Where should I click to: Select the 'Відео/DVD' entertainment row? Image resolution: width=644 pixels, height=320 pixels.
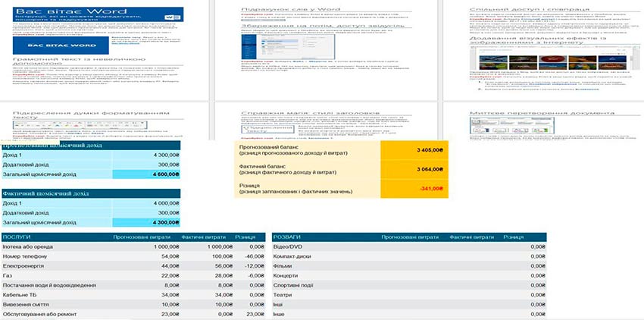coord(289,246)
